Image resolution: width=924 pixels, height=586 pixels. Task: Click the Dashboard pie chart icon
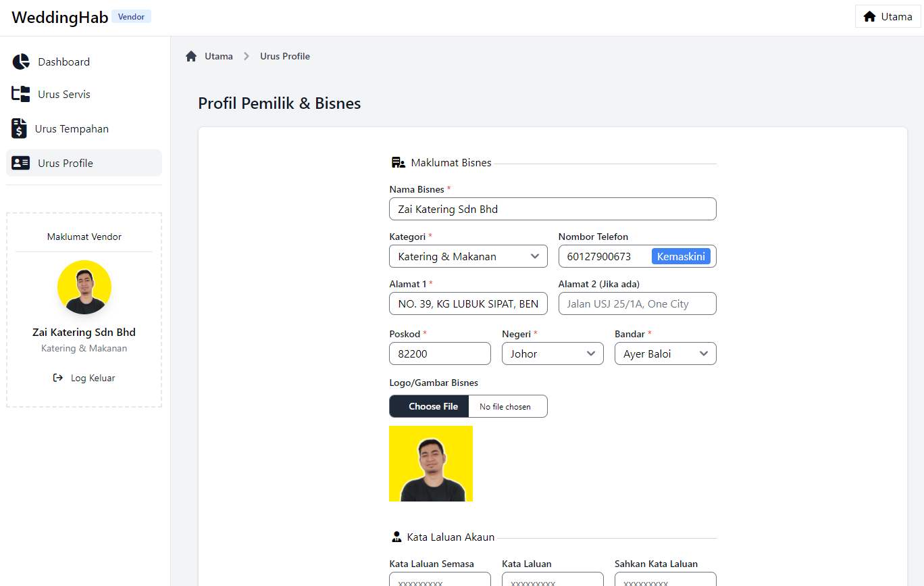[21, 62]
